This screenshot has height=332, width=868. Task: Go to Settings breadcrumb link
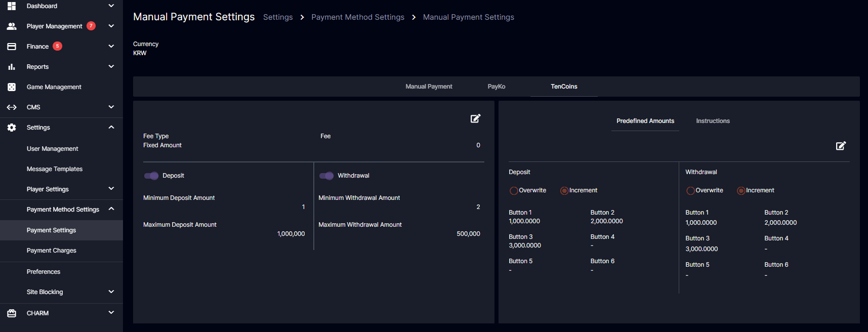278,17
